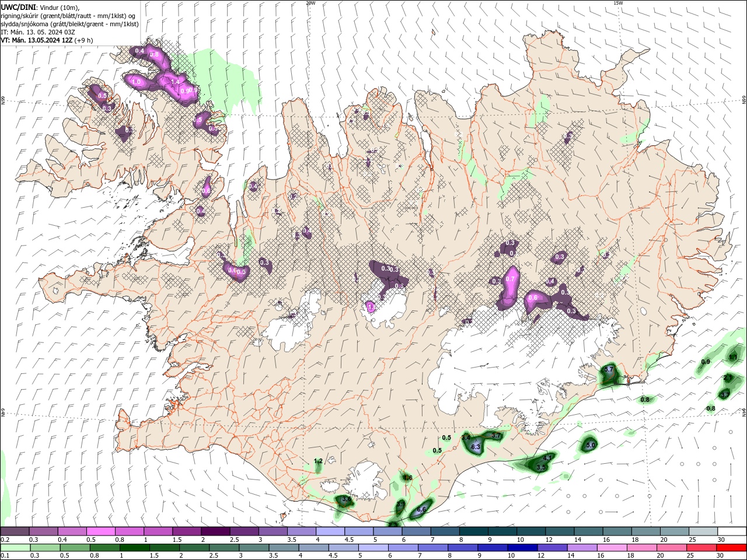Select the darkest purple swatch labeled 2 in snow legend
Viewport: 747px width, 560px height.
coord(215,531)
